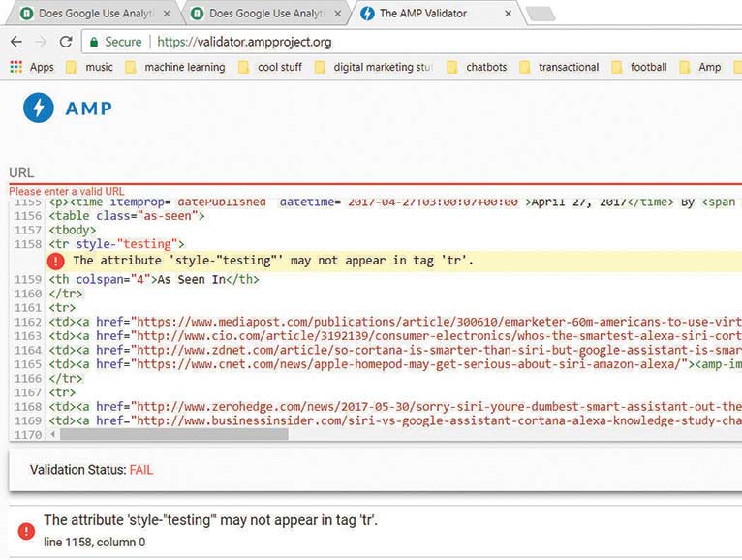Click the Apps bookmark label
742x560 pixels.
point(42,67)
